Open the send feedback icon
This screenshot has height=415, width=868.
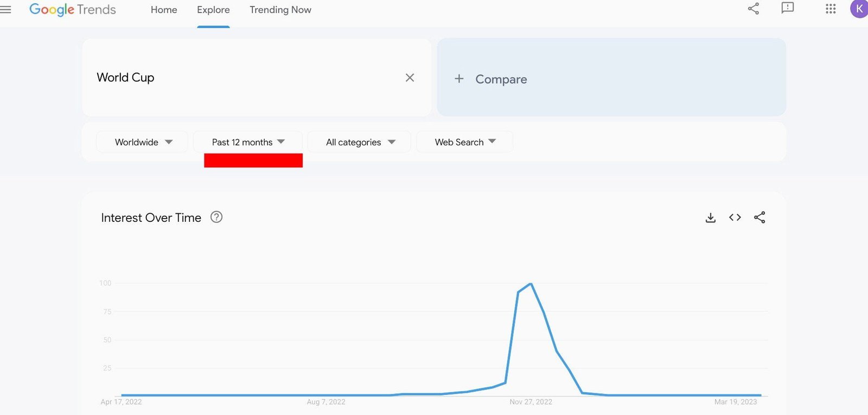tap(788, 8)
